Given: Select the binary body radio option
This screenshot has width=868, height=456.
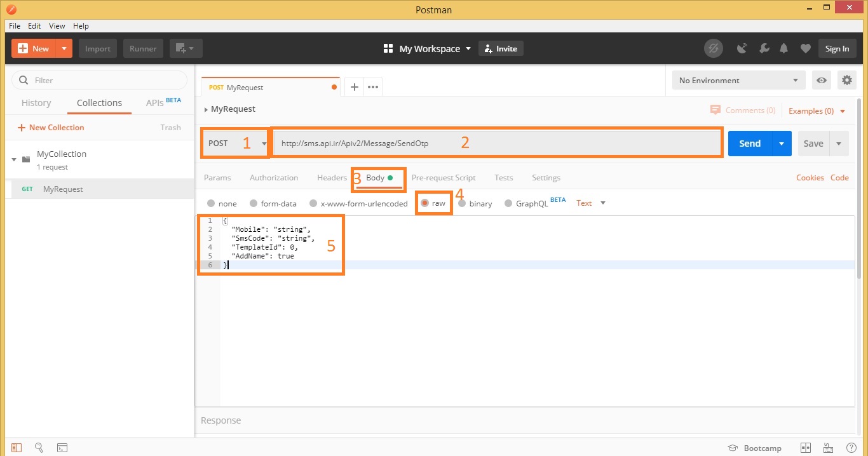Looking at the screenshot, I should (x=462, y=203).
